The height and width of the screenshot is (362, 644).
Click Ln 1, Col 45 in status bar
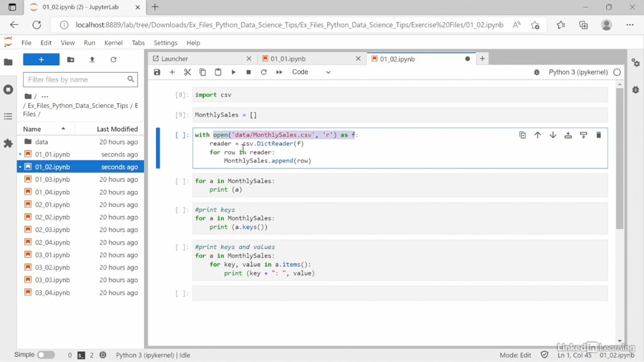574,355
